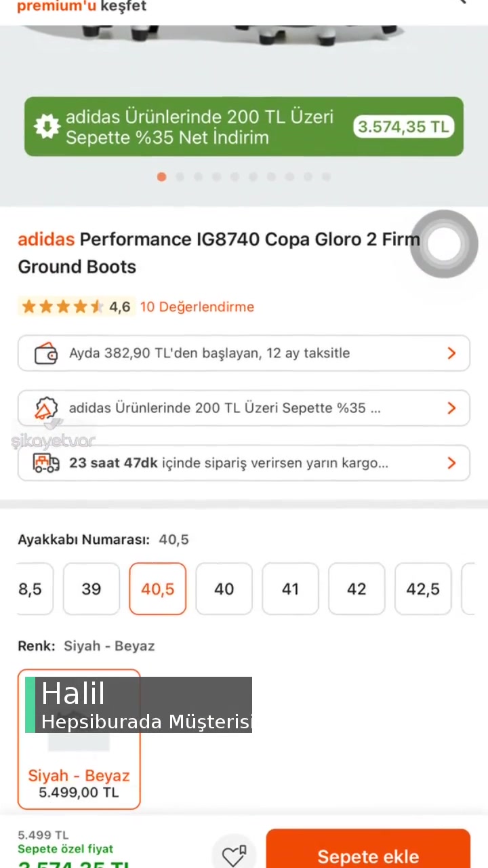
Task: Select shoe size 39
Action: pyautogui.click(x=91, y=589)
